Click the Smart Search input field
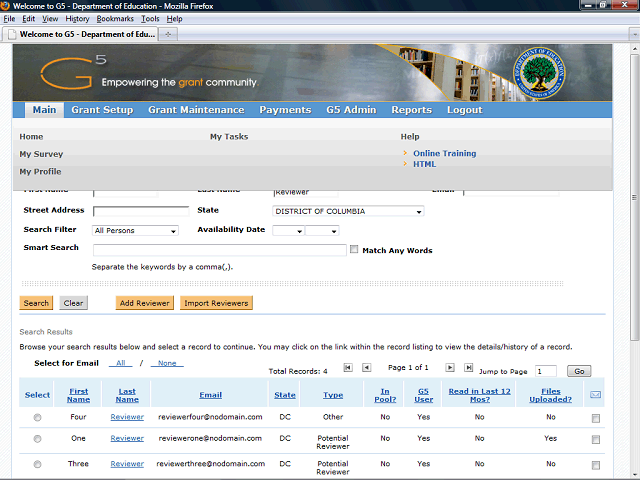This screenshot has height=480, width=640. (x=219, y=249)
